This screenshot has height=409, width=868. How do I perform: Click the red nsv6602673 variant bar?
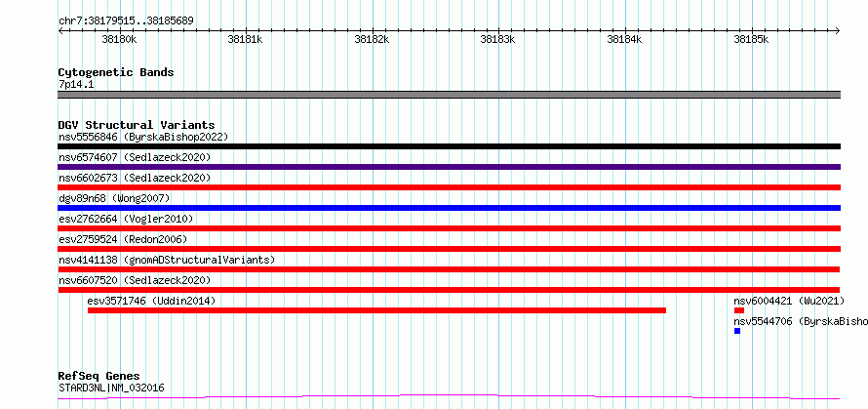[x=449, y=187]
